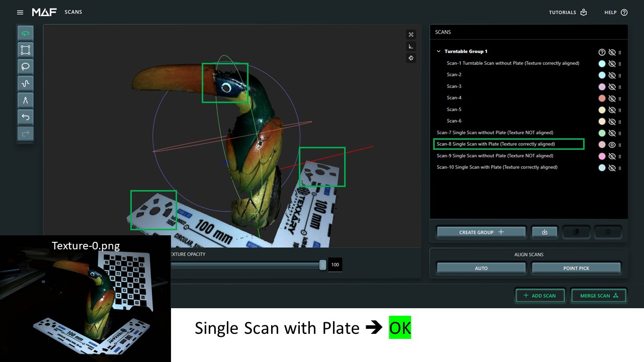Show Turntable Group 1 via eye icon
Screen dimensions: 644x362
pyautogui.click(x=612, y=52)
